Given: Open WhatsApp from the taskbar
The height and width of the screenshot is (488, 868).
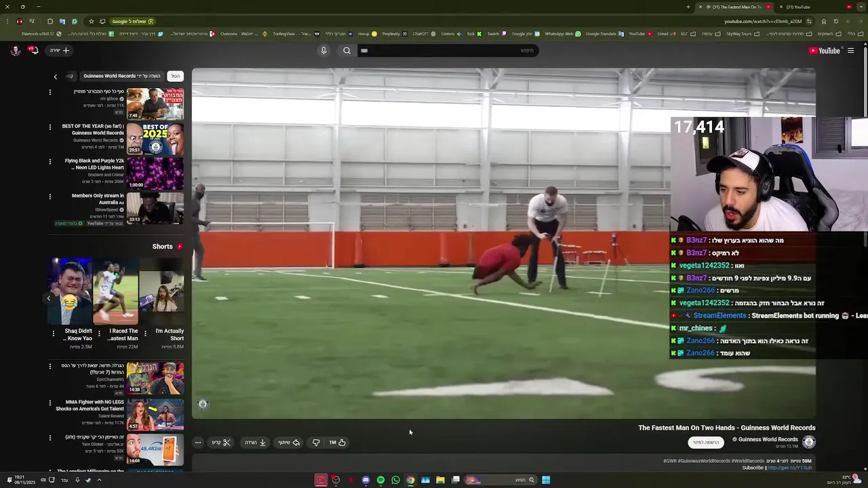Looking at the screenshot, I should pyautogui.click(x=395, y=480).
